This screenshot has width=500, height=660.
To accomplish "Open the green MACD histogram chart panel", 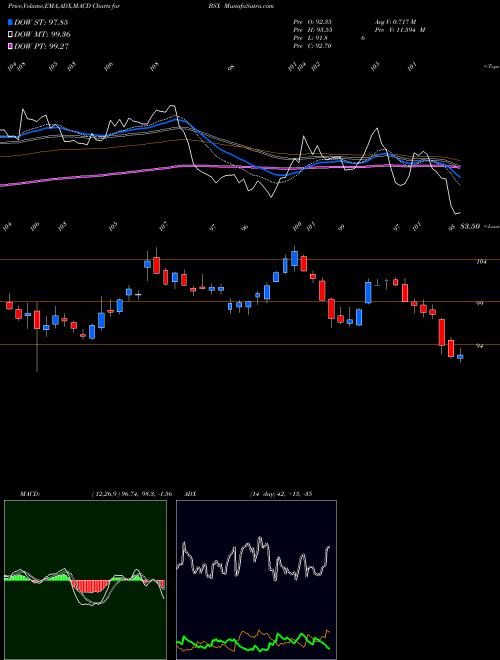I will (x=85, y=580).
